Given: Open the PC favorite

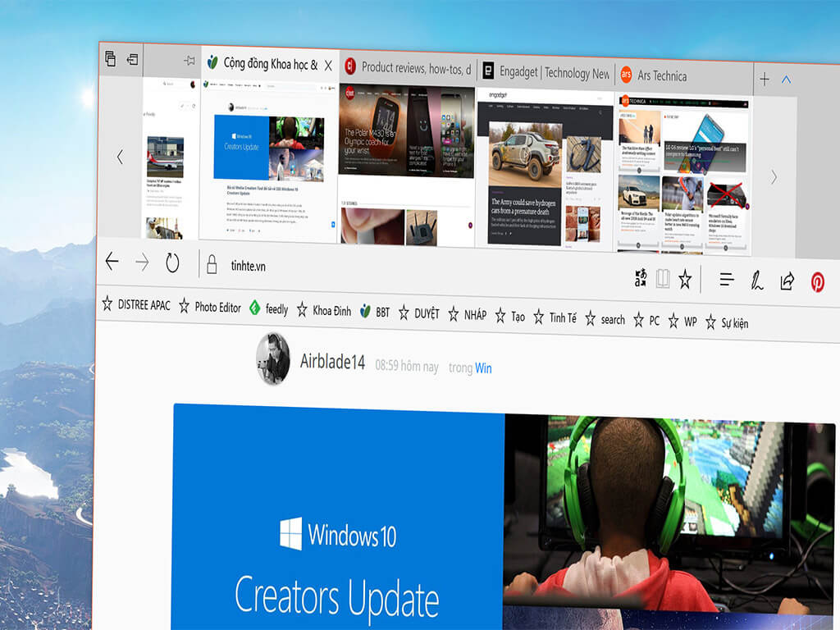Looking at the screenshot, I should pyautogui.click(x=646, y=321).
